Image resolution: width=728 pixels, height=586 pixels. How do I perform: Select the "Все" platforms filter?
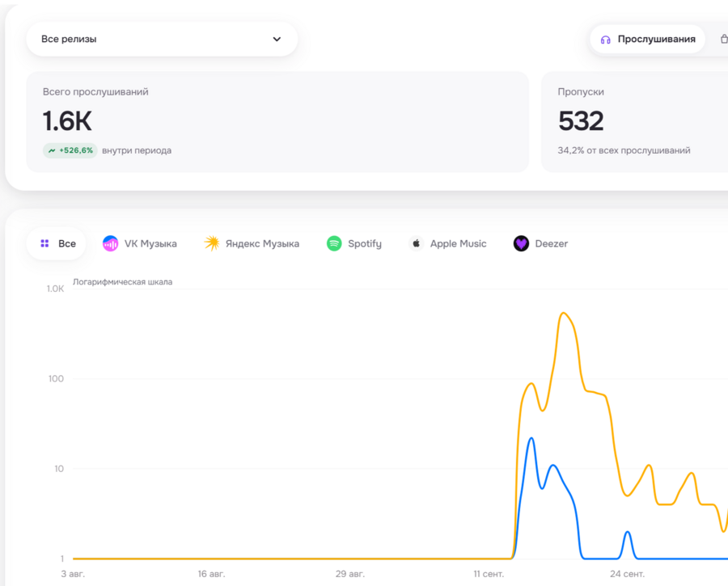[57, 243]
